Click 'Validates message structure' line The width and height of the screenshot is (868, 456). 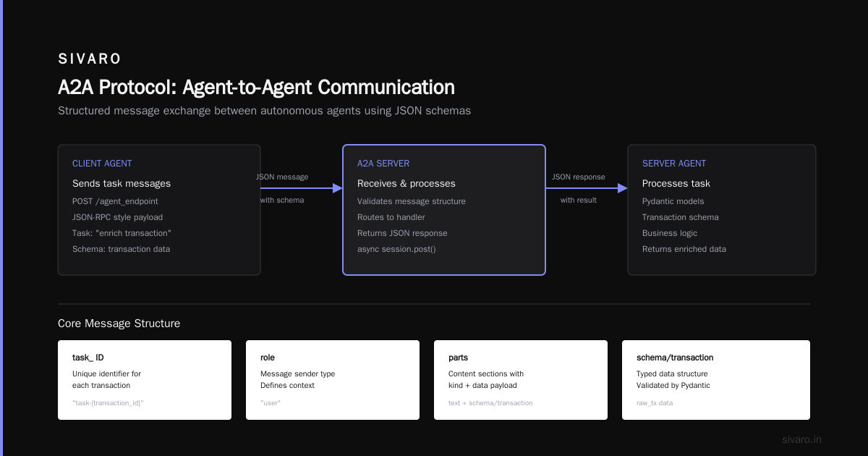click(x=412, y=201)
